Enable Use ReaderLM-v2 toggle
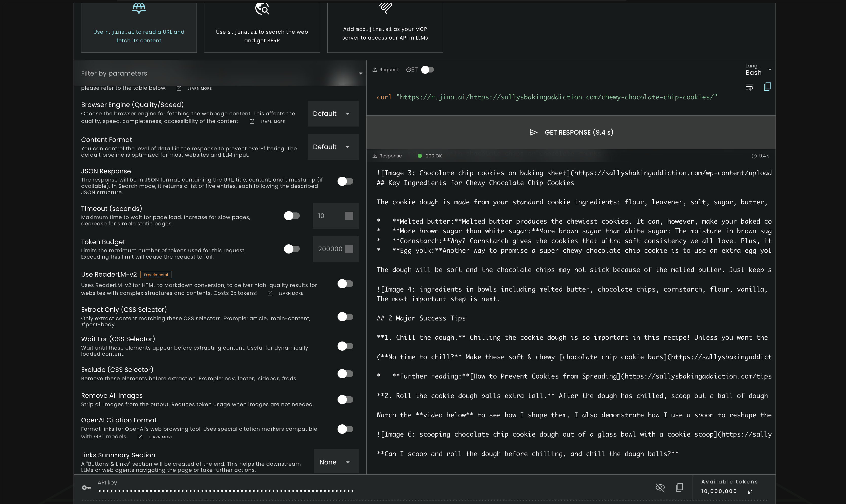The height and width of the screenshot is (504, 846). coord(345,284)
